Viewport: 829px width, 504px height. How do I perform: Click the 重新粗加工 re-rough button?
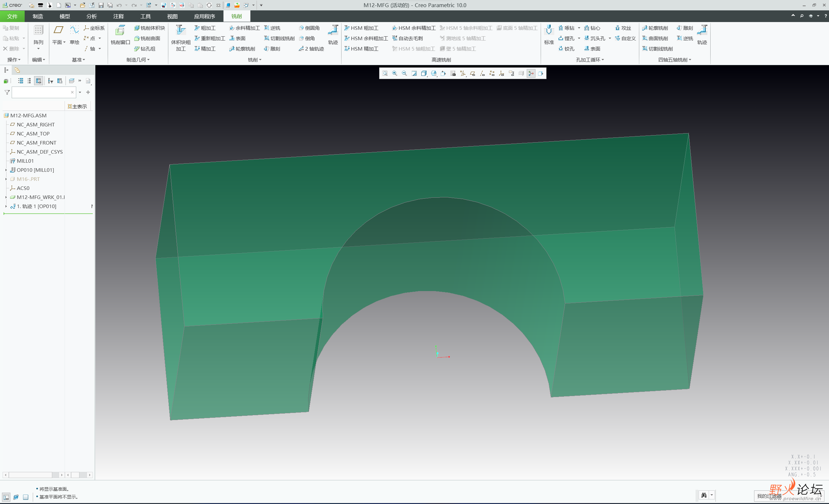pos(210,38)
